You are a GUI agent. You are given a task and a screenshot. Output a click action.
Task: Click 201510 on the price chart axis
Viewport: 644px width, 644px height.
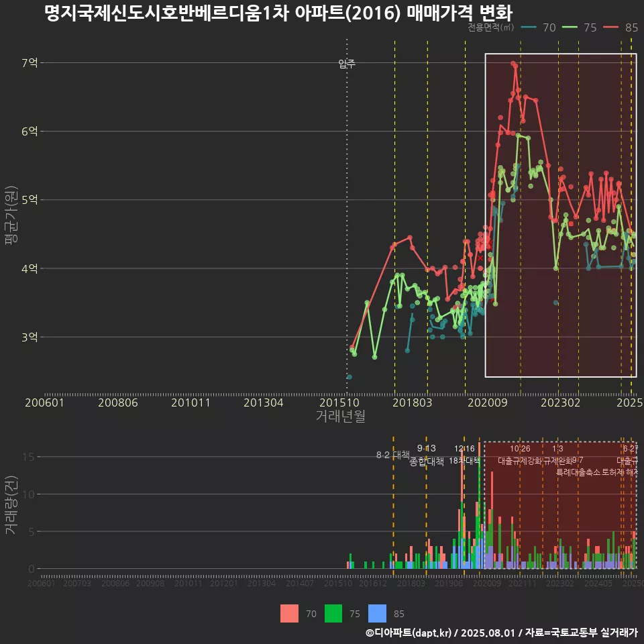tap(339, 402)
